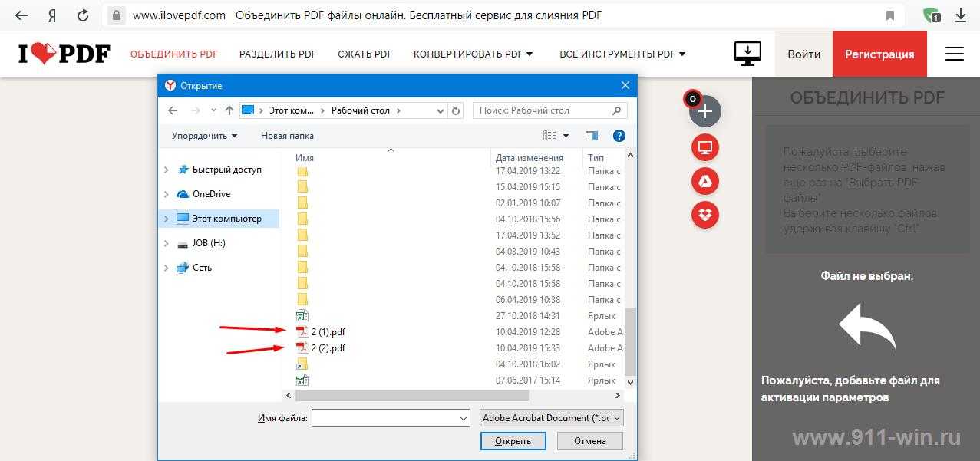This screenshot has height=461, width=980.
Task: Open ВСЕ ИНСТРУМЕНТЫ PDF dropdown menu
Action: [622, 54]
